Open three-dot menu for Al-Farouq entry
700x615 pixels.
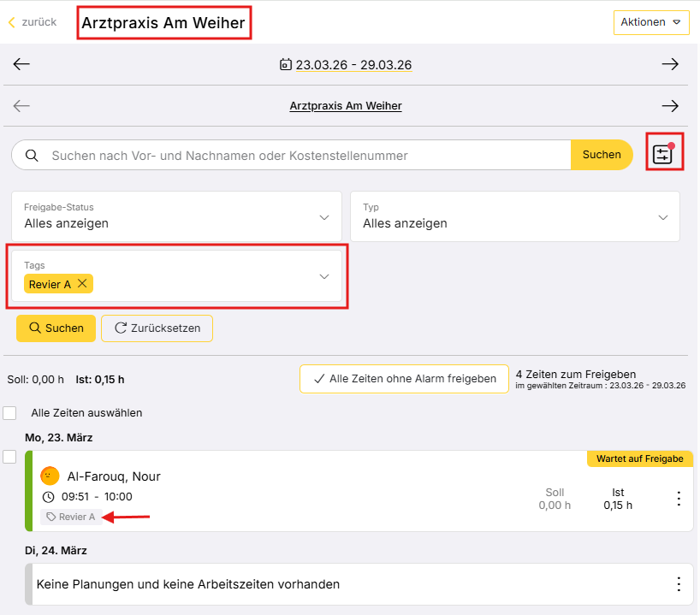click(679, 499)
